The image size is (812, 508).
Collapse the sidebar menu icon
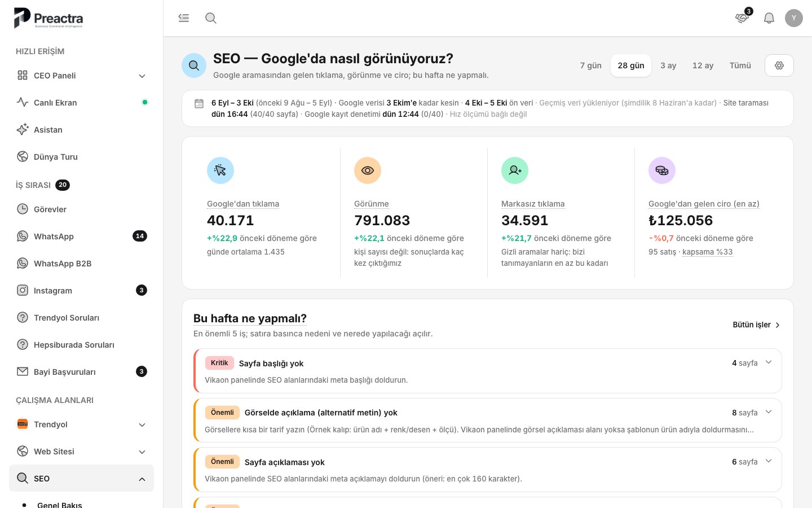point(184,18)
